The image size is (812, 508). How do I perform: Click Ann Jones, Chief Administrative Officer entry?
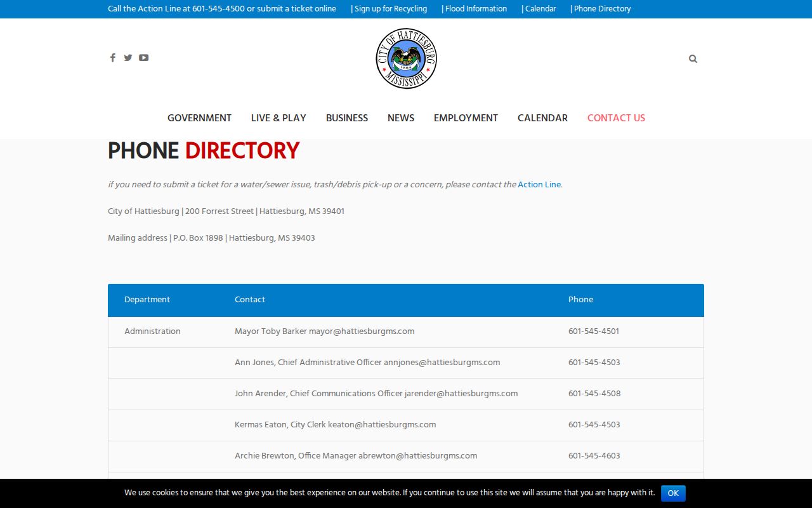point(367,363)
